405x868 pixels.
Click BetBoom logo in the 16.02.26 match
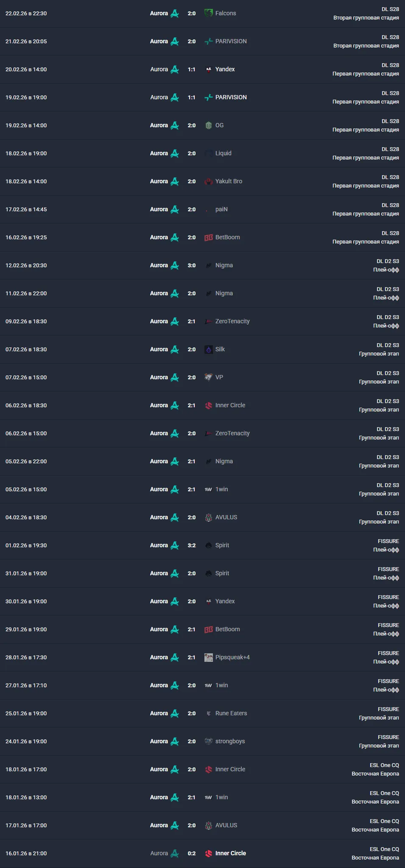pos(208,237)
